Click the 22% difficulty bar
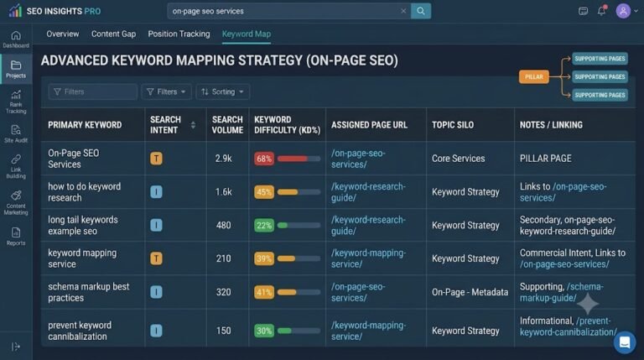This screenshot has width=644, height=360. coord(299,225)
